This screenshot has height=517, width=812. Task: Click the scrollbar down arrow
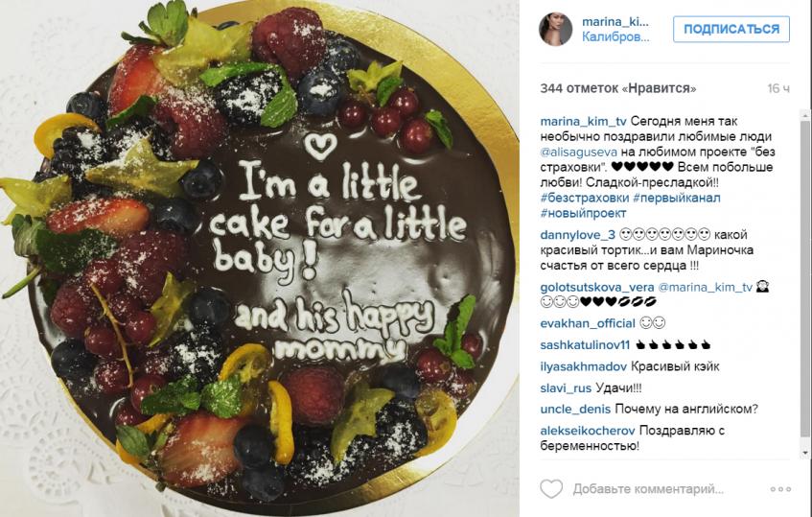805,454
